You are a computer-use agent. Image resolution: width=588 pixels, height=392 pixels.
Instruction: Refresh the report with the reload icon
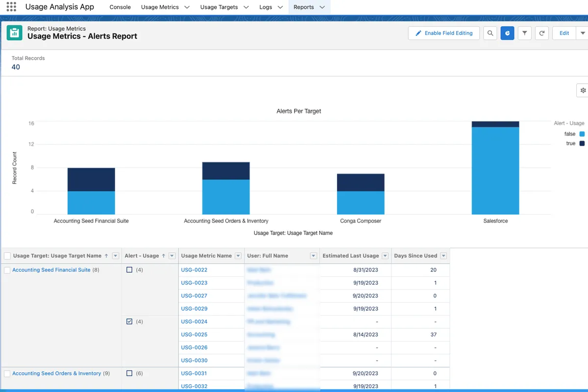tap(542, 33)
